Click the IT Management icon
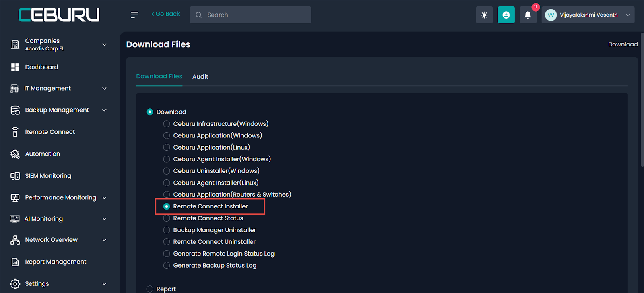Screen dimensions: 644x293 (15, 88)
